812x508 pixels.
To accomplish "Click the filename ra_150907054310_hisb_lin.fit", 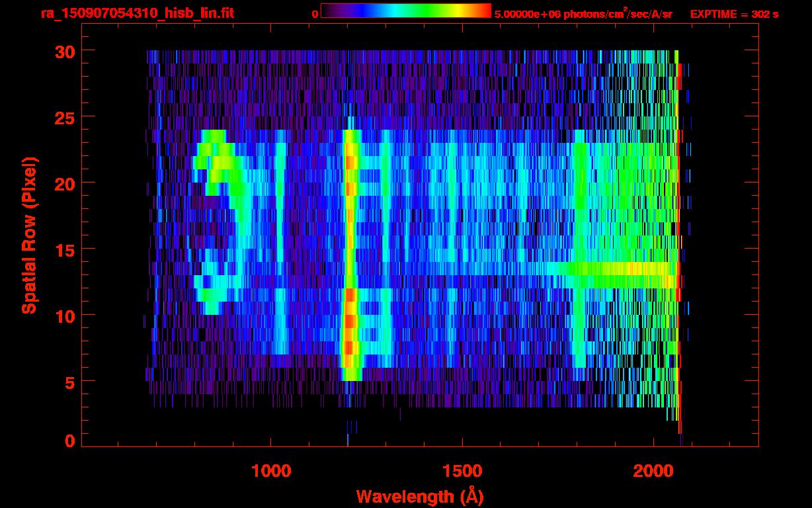I will [x=136, y=13].
